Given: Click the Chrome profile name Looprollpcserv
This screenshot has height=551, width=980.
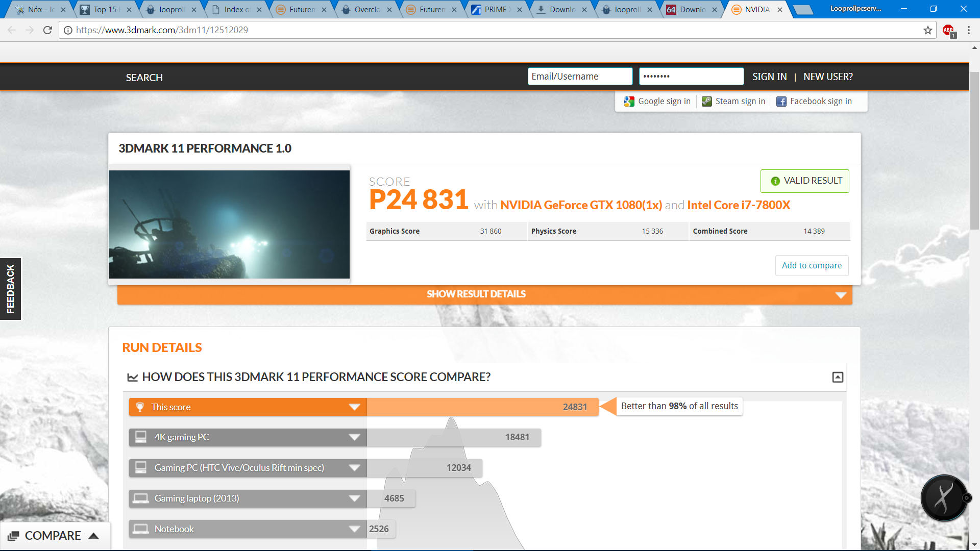Looking at the screenshot, I should coord(855,9).
